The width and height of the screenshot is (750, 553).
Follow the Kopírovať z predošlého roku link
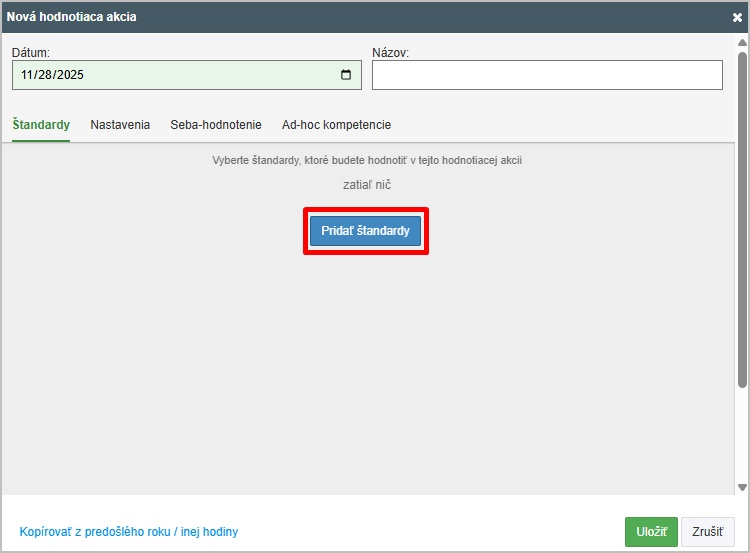pyautogui.click(x=129, y=532)
